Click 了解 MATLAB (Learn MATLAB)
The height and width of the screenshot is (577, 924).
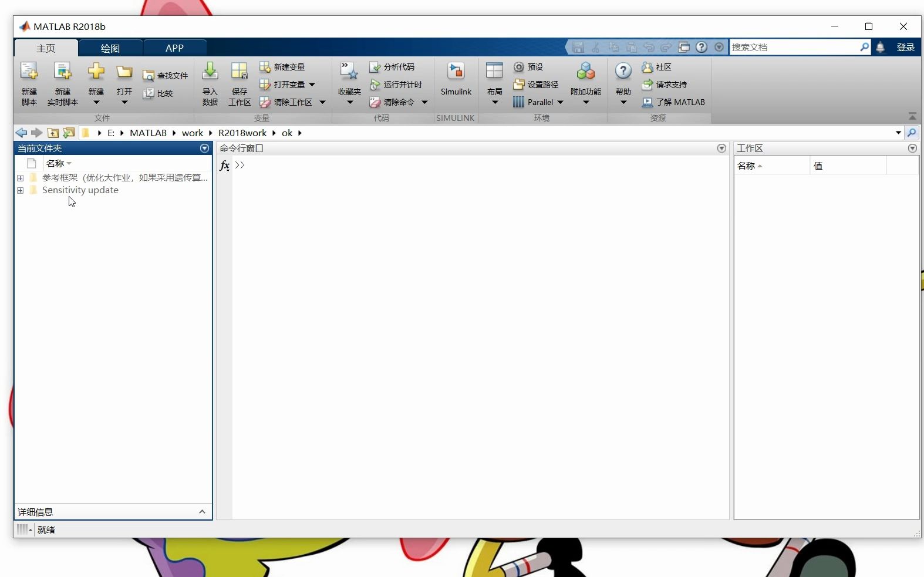[673, 102]
